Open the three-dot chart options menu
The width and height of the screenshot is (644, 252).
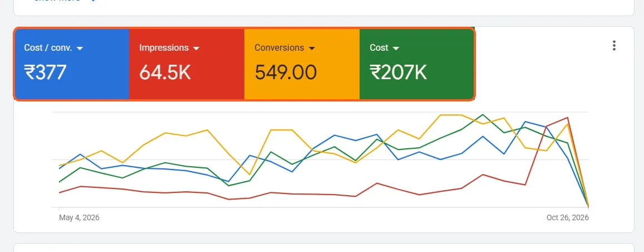click(x=614, y=46)
